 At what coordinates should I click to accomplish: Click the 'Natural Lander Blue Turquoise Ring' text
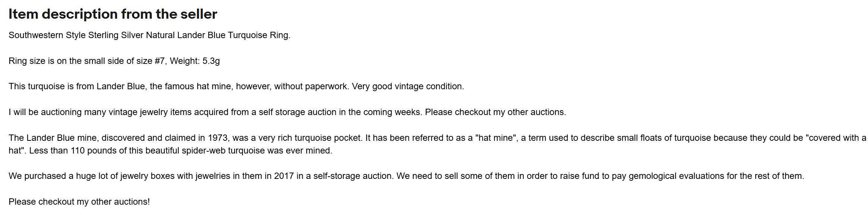(x=218, y=35)
